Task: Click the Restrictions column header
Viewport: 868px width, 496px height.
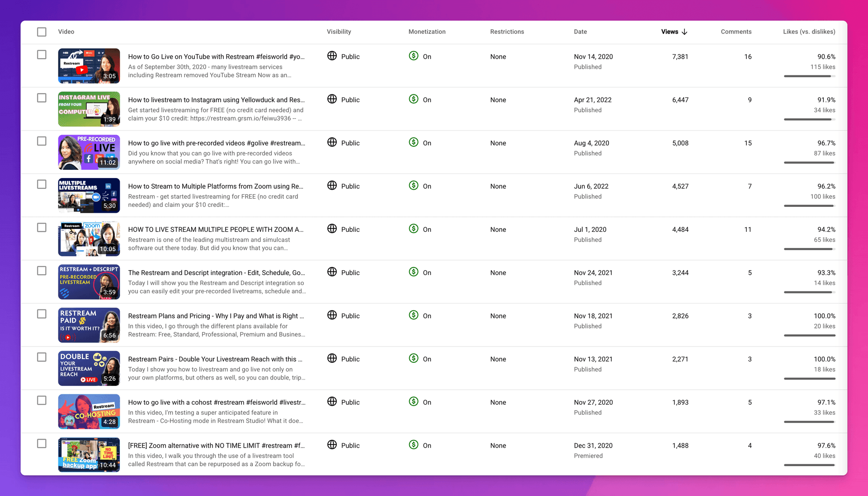Action: point(507,32)
